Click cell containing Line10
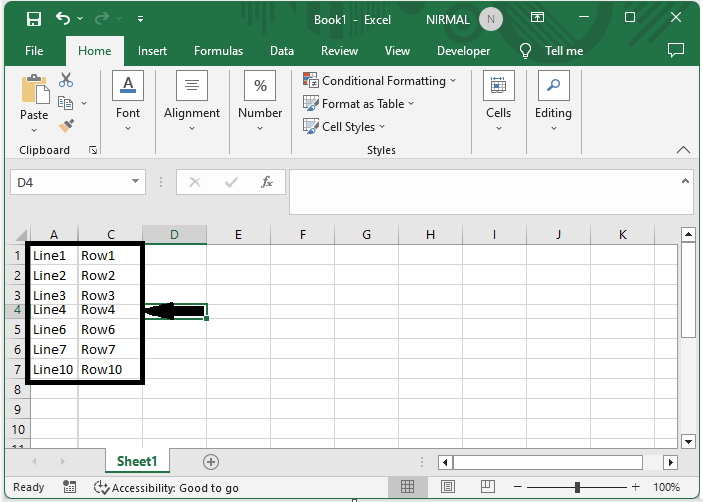 pos(54,369)
